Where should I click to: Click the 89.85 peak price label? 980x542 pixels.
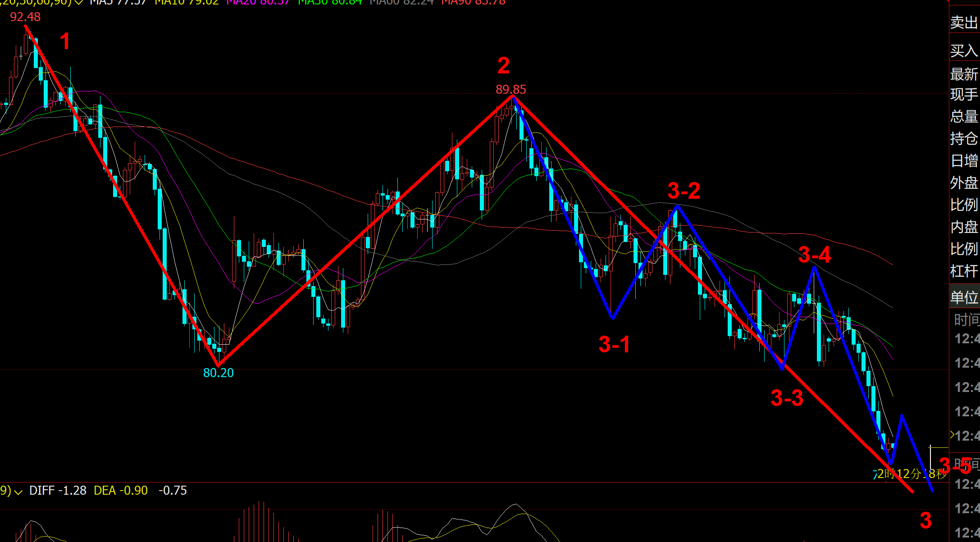pos(511,90)
